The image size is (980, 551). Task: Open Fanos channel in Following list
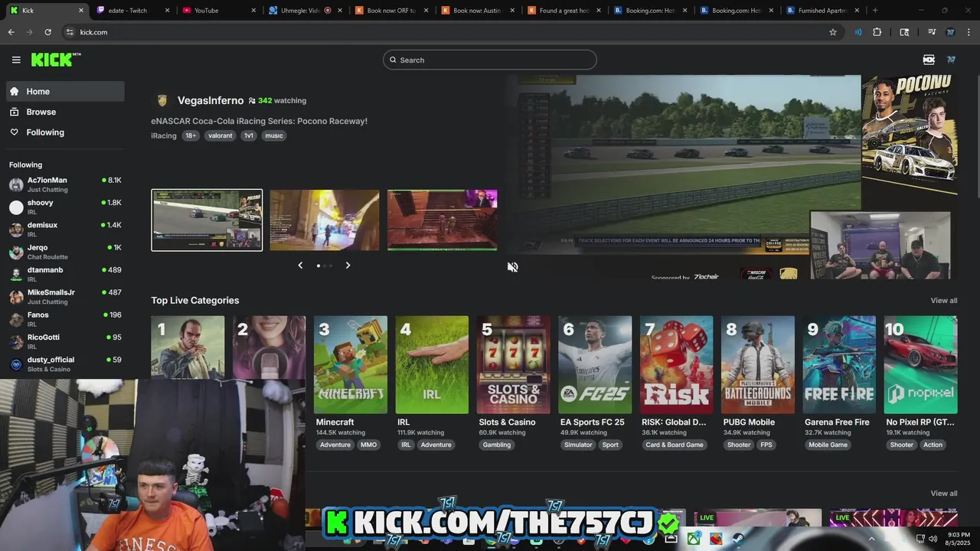[65, 319]
